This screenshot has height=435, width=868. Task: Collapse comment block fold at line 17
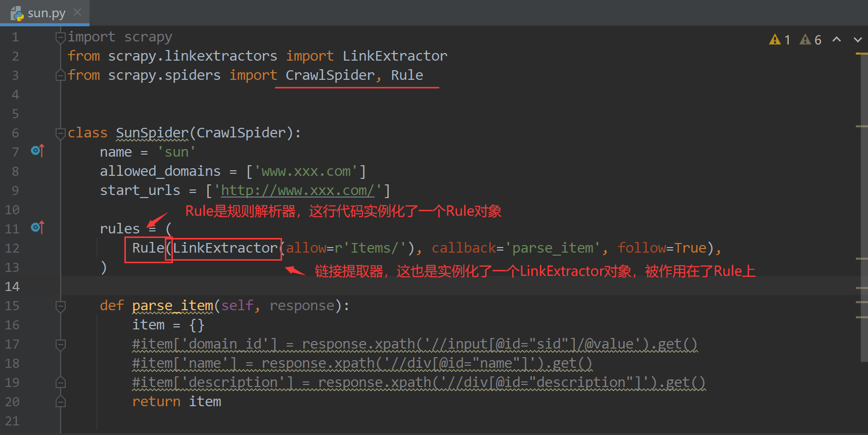pyautogui.click(x=61, y=344)
